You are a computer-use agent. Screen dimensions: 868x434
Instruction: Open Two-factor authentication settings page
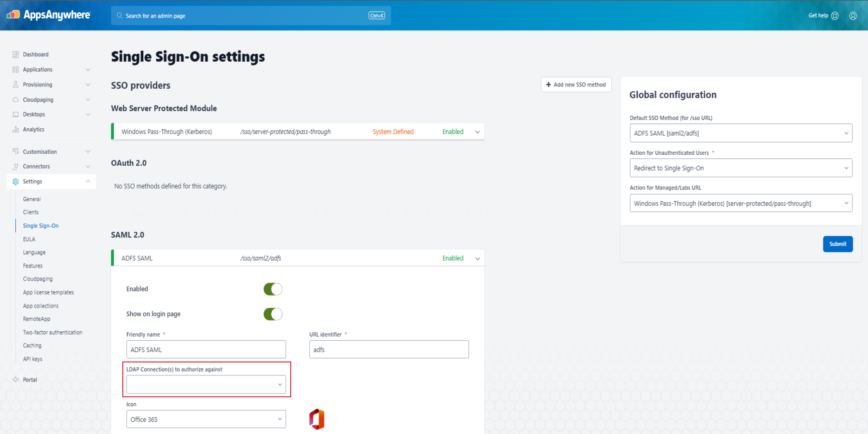click(x=53, y=332)
